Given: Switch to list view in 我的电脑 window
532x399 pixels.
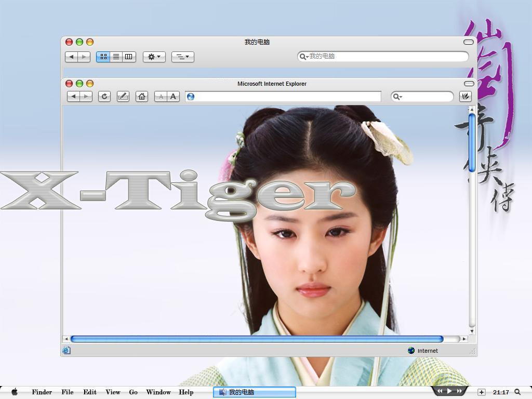Looking at the screenshot, I should tap(116, 57).
